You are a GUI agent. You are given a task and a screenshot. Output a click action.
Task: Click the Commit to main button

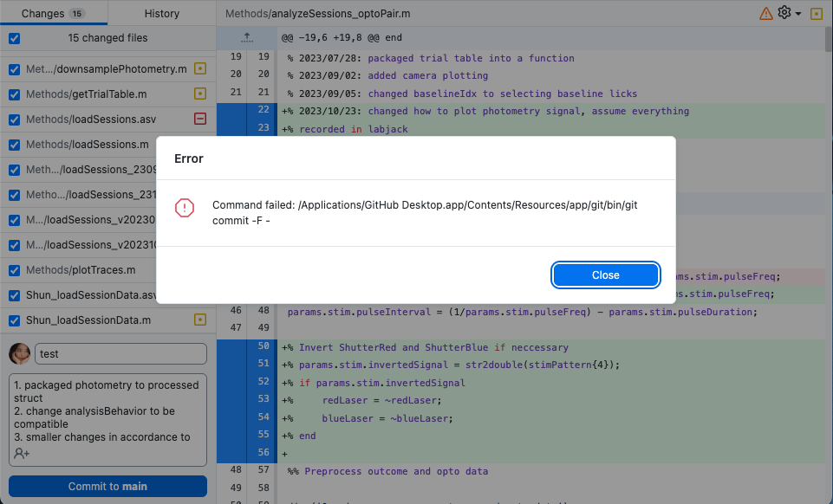pyautogui.click(x=107, y=486)
